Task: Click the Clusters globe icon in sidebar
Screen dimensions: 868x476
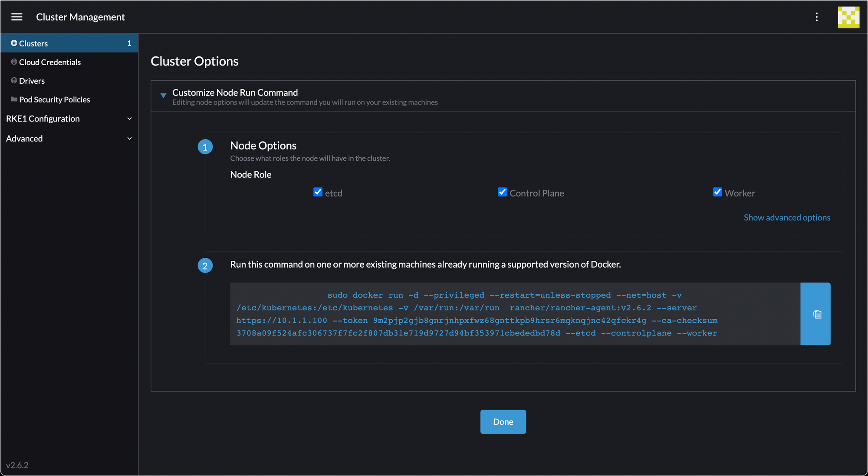Action: (x=14, y=43)
